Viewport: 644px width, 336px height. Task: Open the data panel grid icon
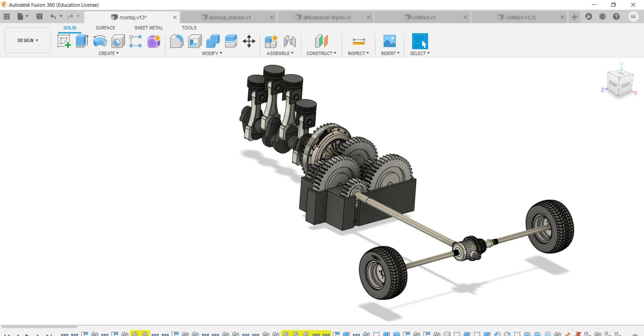click(x=7, y=16)
